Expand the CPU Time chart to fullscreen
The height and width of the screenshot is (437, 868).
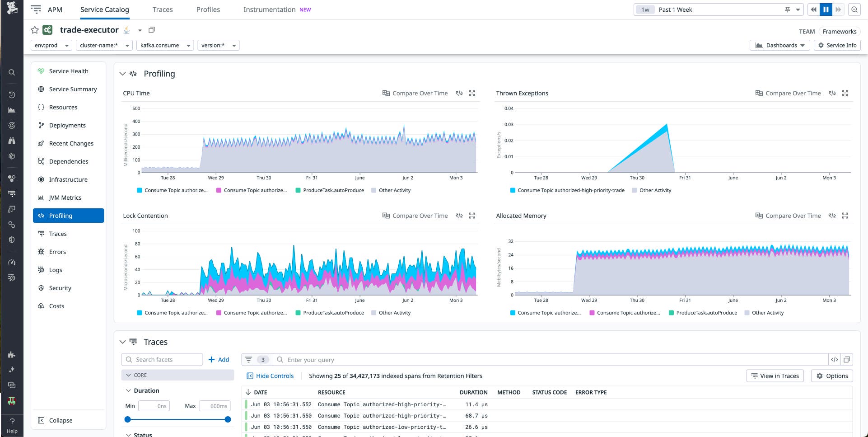pyautogui.click(x=472, y=93)
